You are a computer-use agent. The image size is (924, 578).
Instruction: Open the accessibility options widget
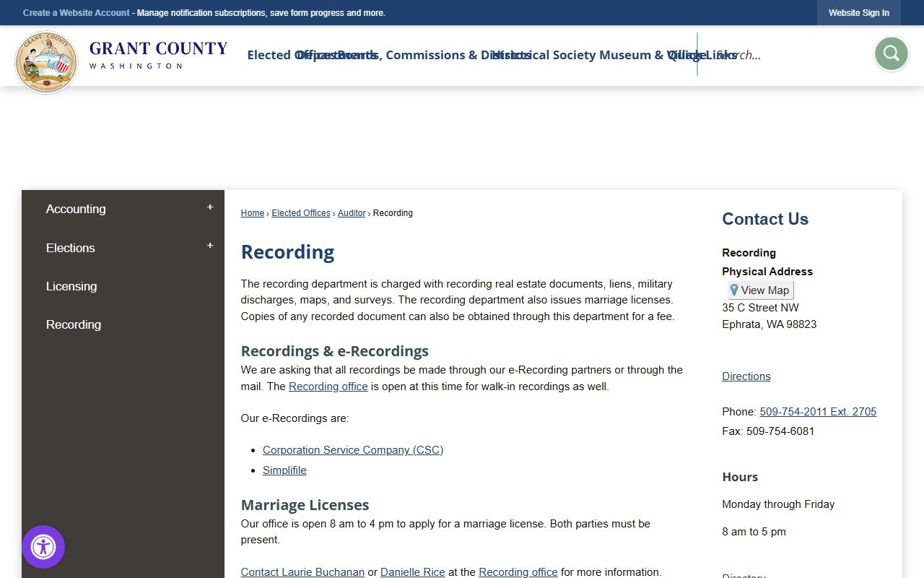(43, 547)
